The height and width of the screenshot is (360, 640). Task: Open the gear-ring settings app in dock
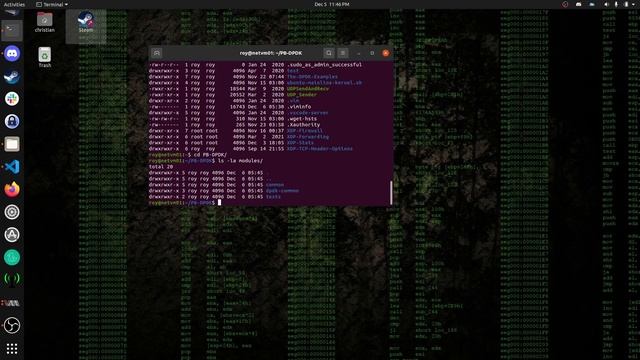12,212
